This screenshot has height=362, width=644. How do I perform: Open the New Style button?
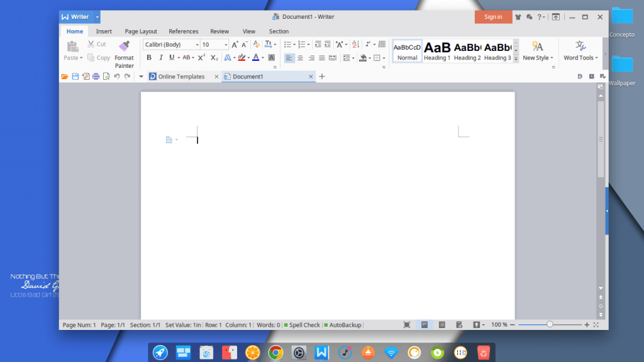[x=538, y=52]
